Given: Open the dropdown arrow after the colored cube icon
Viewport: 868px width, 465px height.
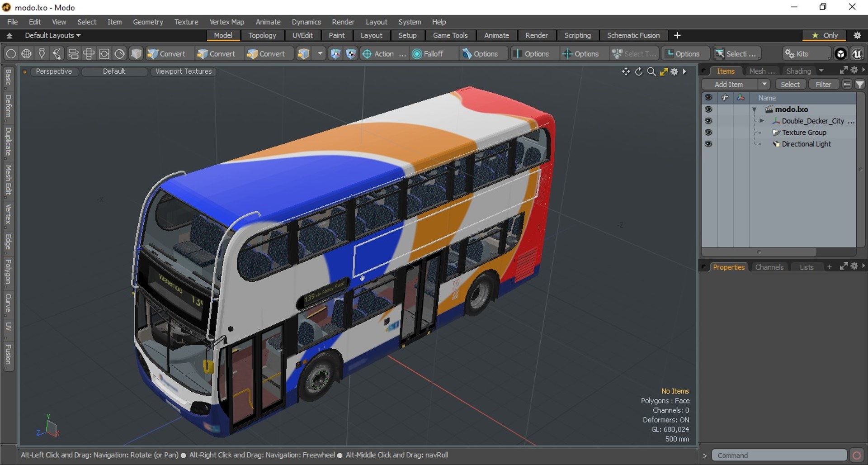Looking at the screenshot, I should (320, 54).
